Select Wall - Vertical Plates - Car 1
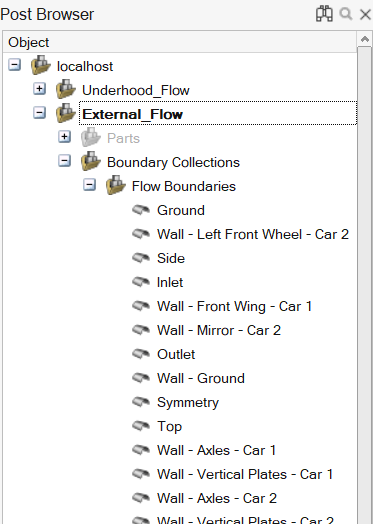 tap(245, 475)
